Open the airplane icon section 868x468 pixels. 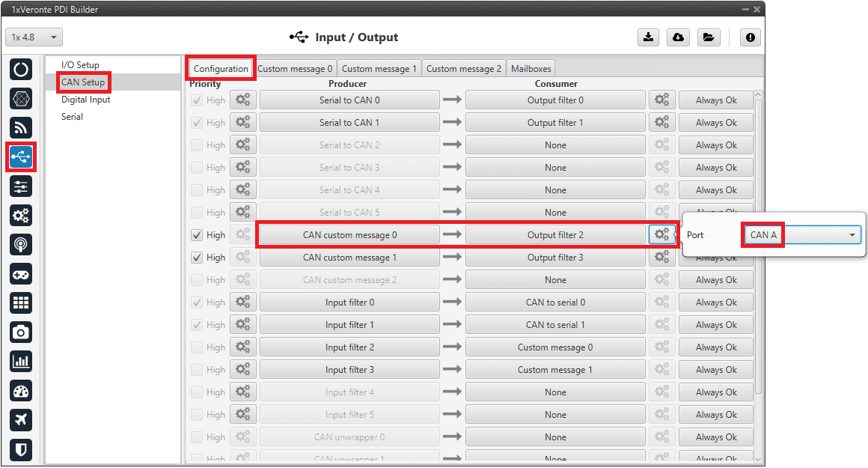pos(21,420)
